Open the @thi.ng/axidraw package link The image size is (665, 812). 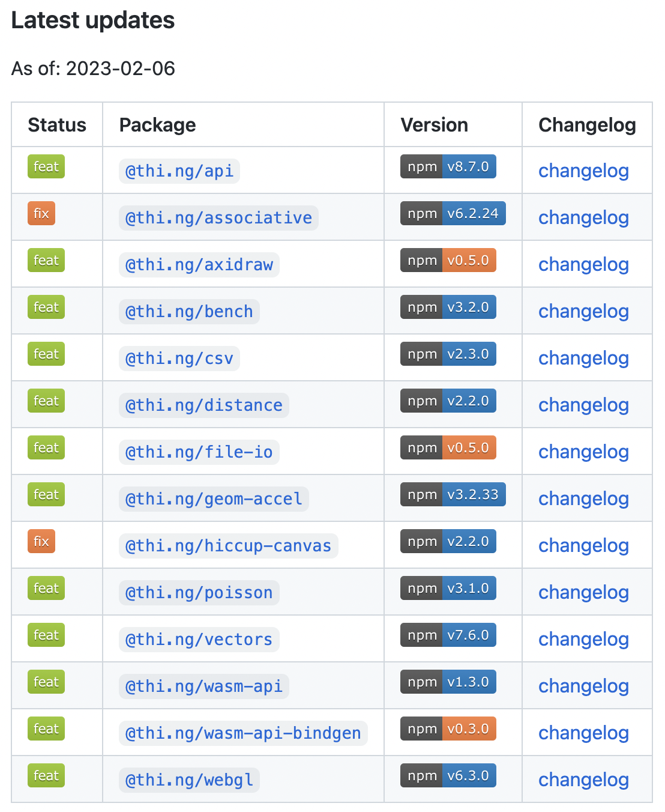coord(199,265)
